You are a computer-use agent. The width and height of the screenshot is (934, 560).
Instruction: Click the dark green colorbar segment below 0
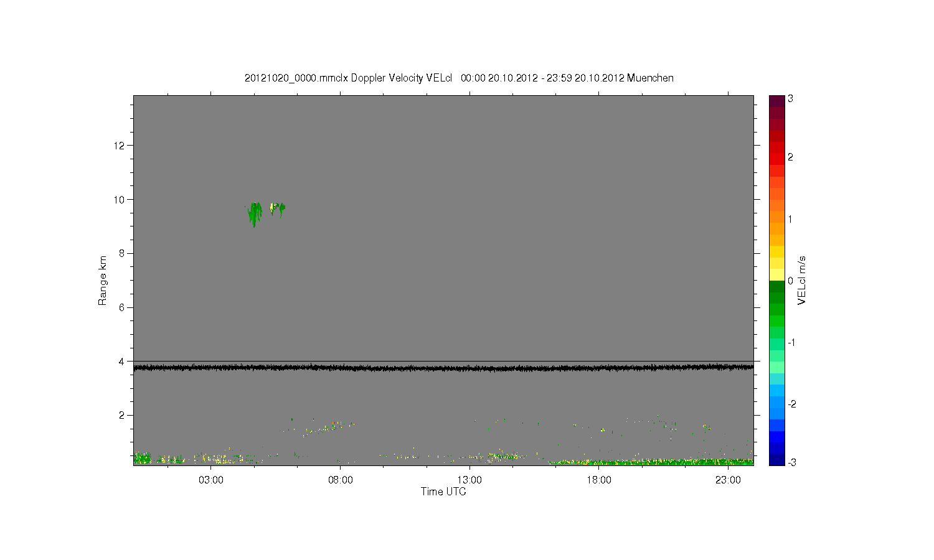[x=776, y=286]
